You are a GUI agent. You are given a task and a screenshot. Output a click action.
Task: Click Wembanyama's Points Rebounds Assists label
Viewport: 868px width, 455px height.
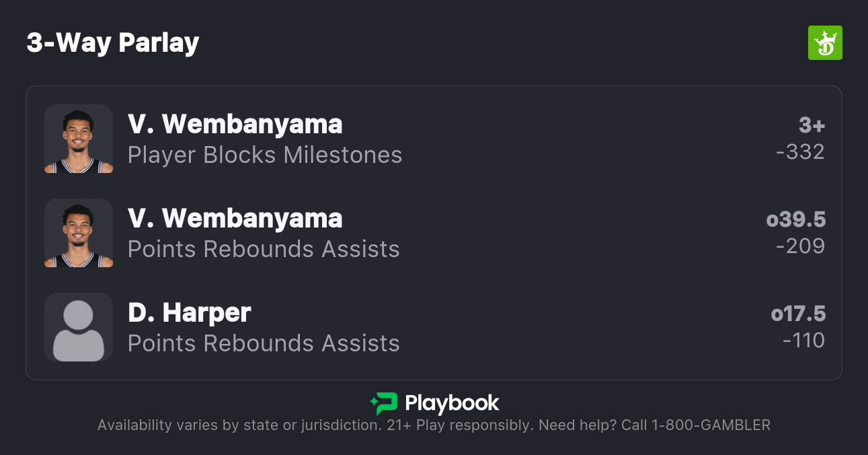(264, 249)
